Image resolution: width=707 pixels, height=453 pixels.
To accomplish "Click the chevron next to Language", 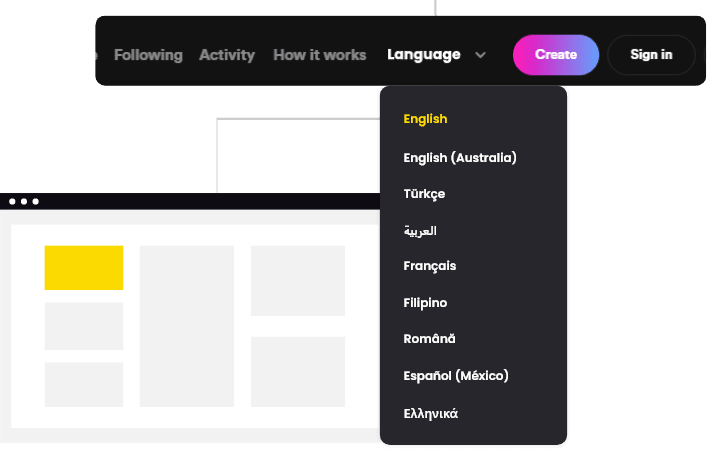I will [x=481, y=55].
